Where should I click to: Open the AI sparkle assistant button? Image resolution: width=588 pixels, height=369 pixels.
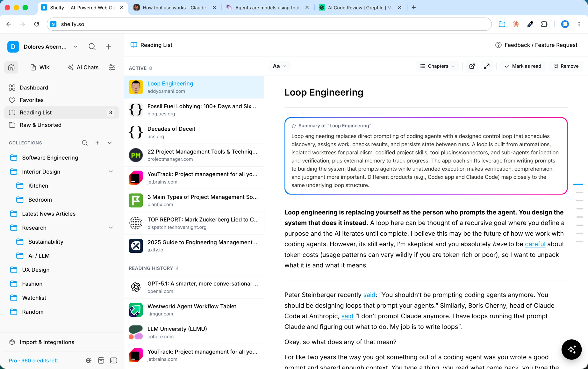point(571,349)
